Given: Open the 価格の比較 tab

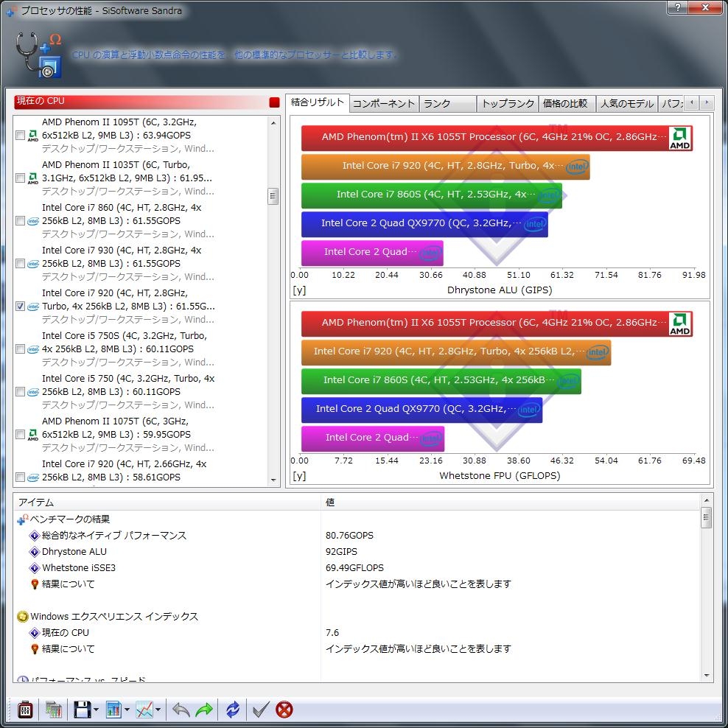Looking at the screenshot, I should (x=566, y=104).
